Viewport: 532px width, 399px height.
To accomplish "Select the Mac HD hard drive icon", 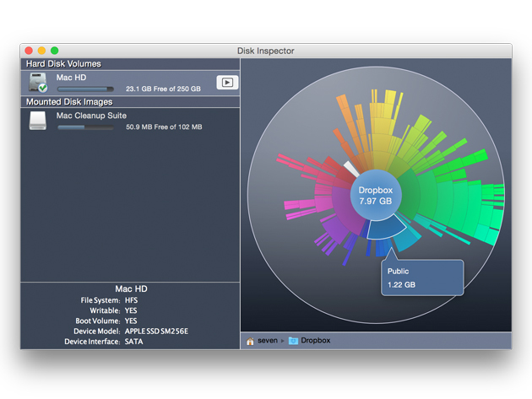I will tap(38, 83).
